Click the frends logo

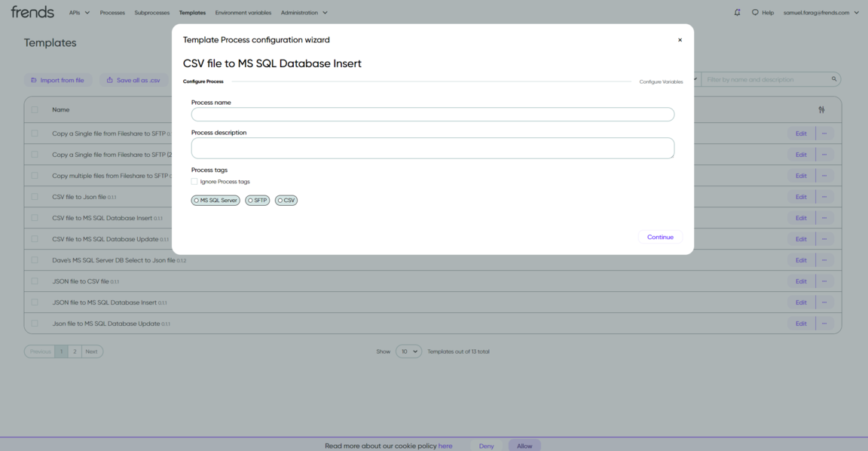click(32, 11)
